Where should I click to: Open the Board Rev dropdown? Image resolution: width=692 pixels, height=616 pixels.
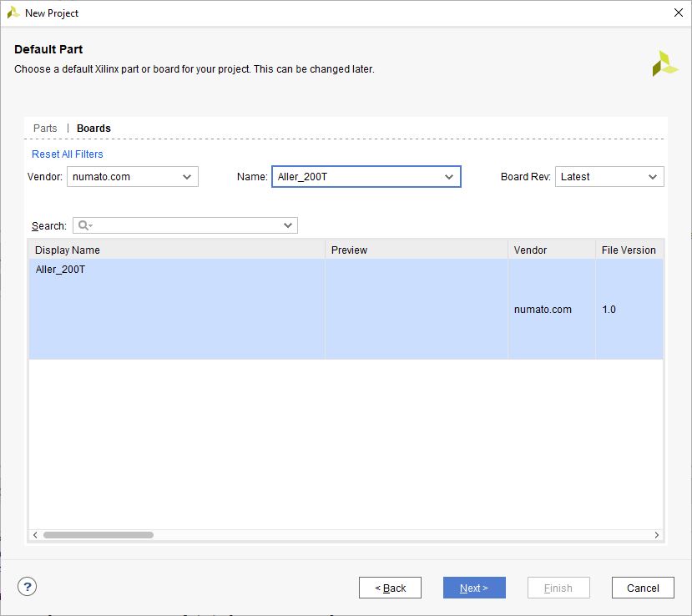[x=609, y=177]
